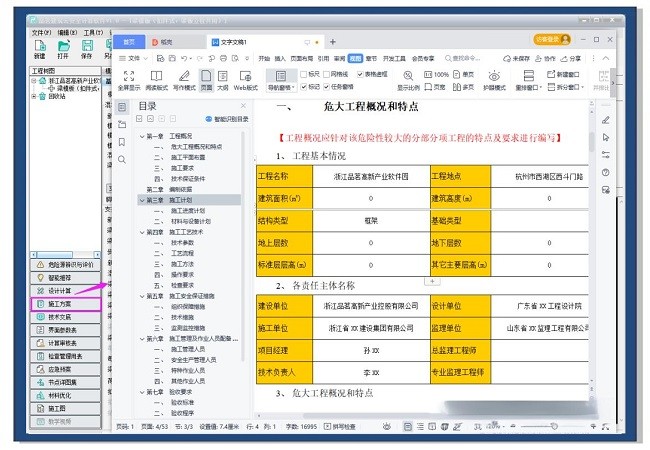This screenshot has width=650, height=450.
Task: Click the 访客登录 guest login button
Action: (552, 39)
